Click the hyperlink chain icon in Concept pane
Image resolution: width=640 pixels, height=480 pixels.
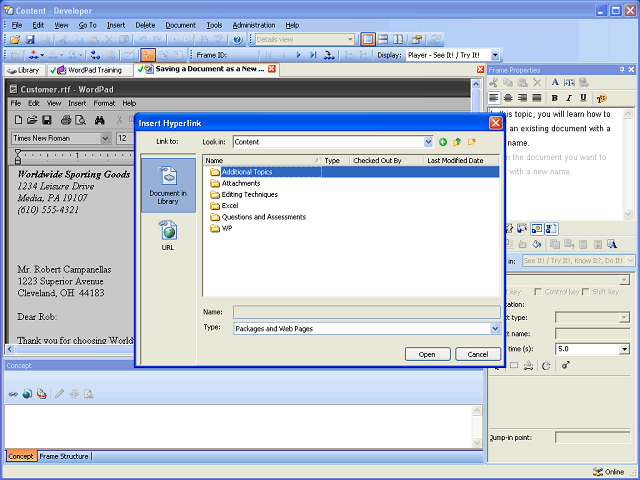point(13,394)
